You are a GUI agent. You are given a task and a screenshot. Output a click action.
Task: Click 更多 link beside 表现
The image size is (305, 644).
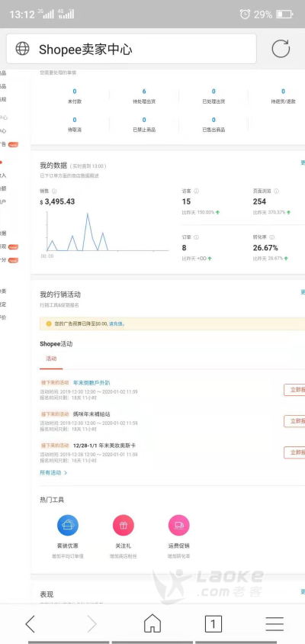(x=303, y=592)
